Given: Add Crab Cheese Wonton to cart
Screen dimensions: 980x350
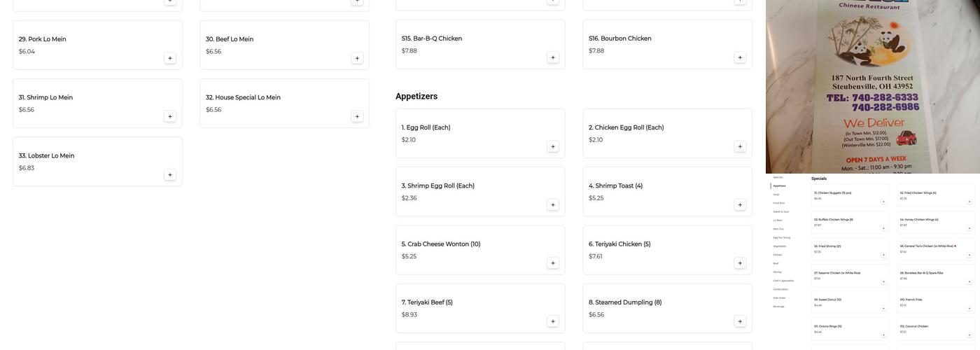Looking at the screenshot, I should point(553,263).
